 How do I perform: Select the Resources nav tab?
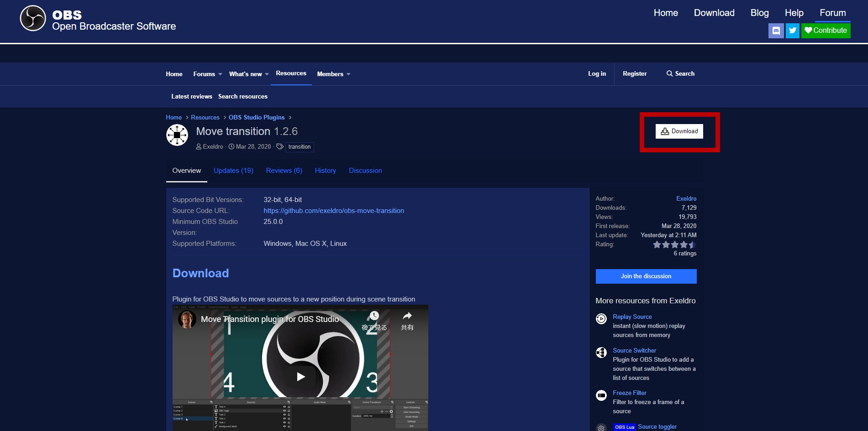click(291, 73)
